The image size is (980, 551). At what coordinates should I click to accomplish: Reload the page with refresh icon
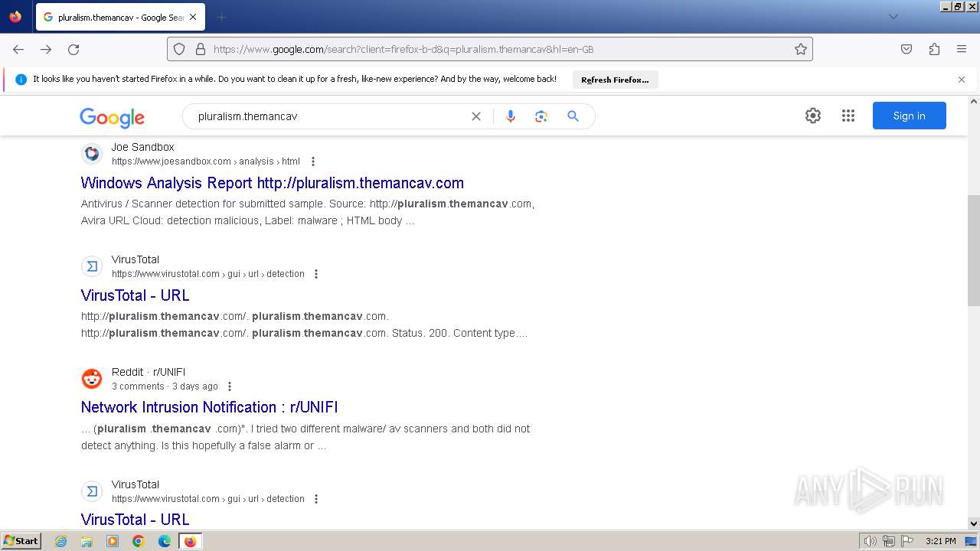click(x=73, y=49)
